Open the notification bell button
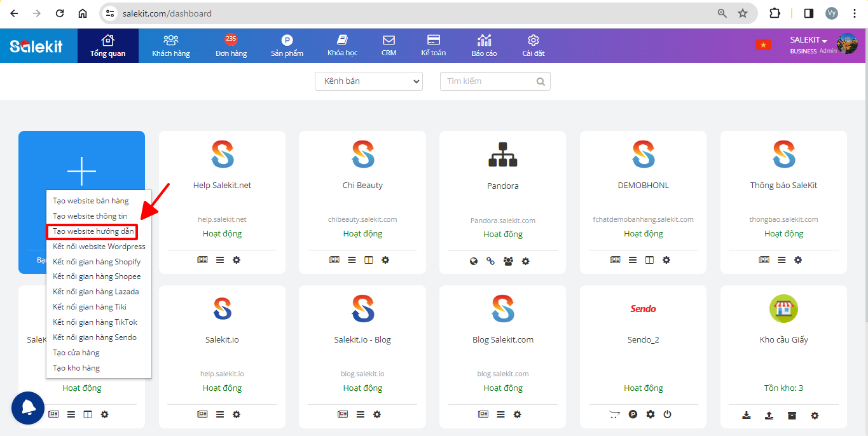The width and height of the screenshot is (868, 436). pyautogui.click(x=28, y=408)
